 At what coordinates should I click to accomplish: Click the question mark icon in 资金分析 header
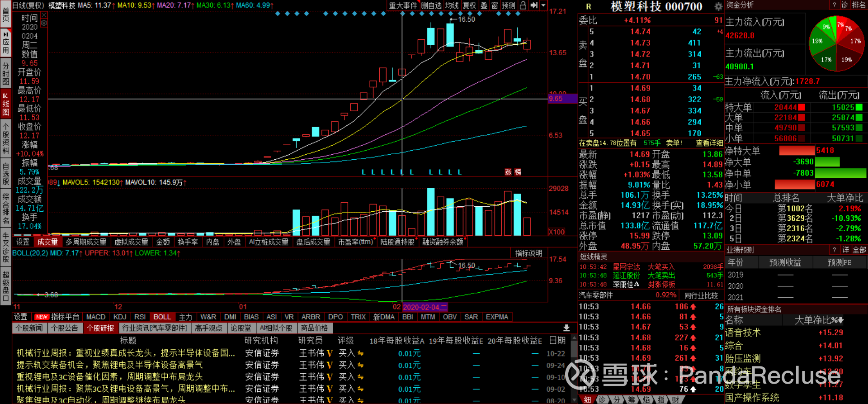click(x=834, y=5)
